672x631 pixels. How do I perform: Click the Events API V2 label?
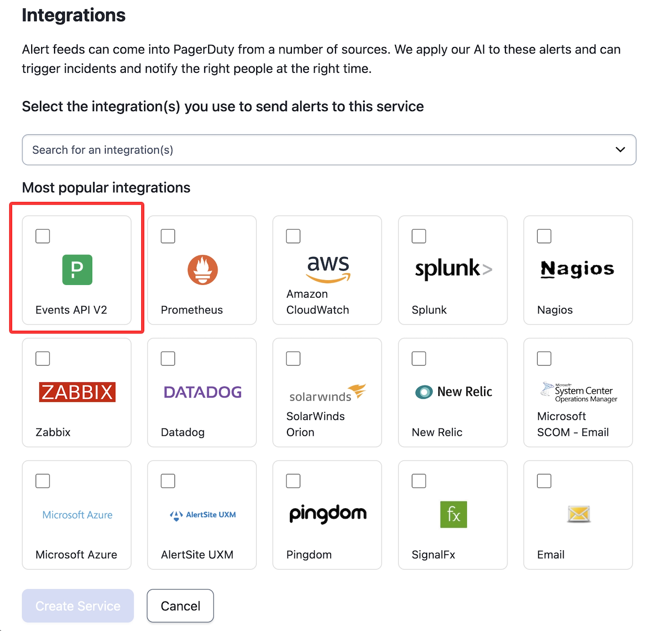71,310
